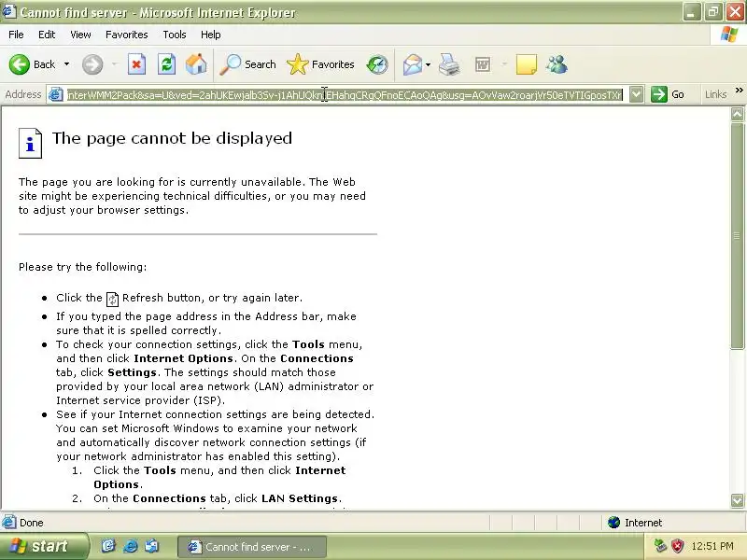The width and height of the screenshot is (747, 560).
Task: Click the Start button
Action: (x=44, y=546)
